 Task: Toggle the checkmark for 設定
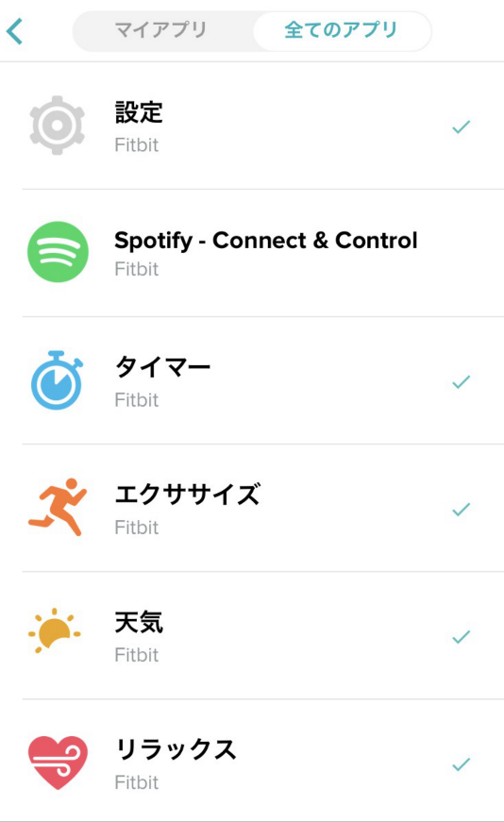click(x=461, y=126)
